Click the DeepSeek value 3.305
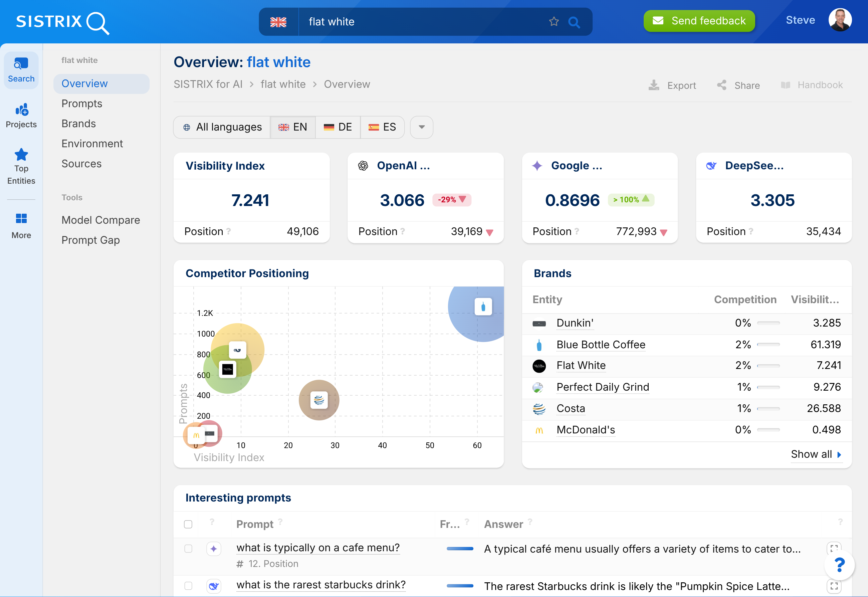 773,200
